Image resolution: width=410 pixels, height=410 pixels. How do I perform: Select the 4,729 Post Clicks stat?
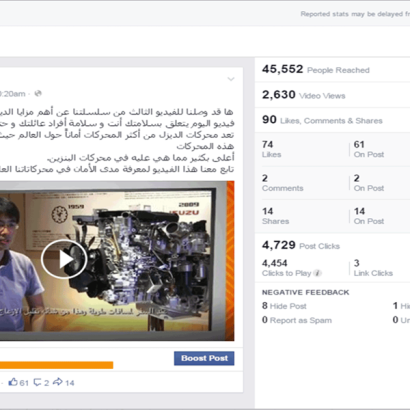301,245
